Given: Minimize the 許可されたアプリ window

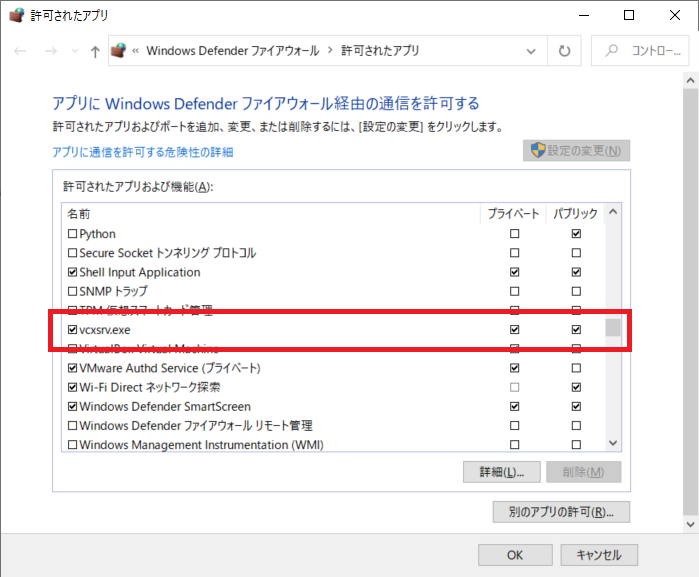Looking at the screenshot, I should click(x=584, y=16).
